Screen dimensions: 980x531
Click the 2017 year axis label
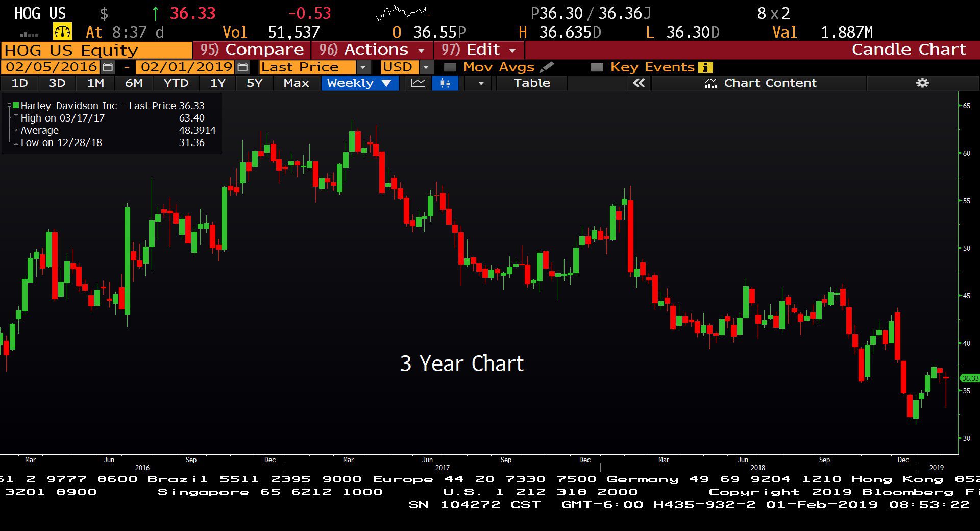pyautogui.click(x=442, y=468)
